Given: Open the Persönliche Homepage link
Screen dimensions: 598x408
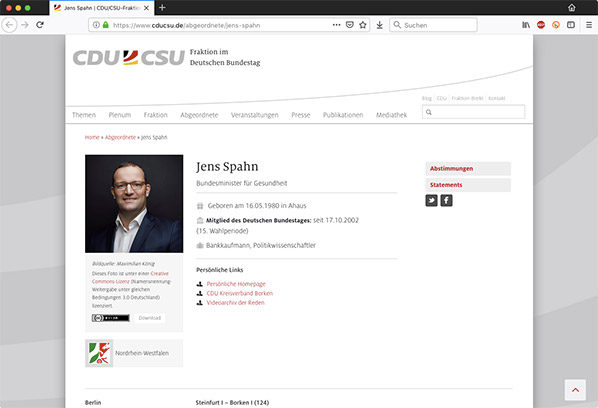Looking at the screenshot, I should coord(236,284).
